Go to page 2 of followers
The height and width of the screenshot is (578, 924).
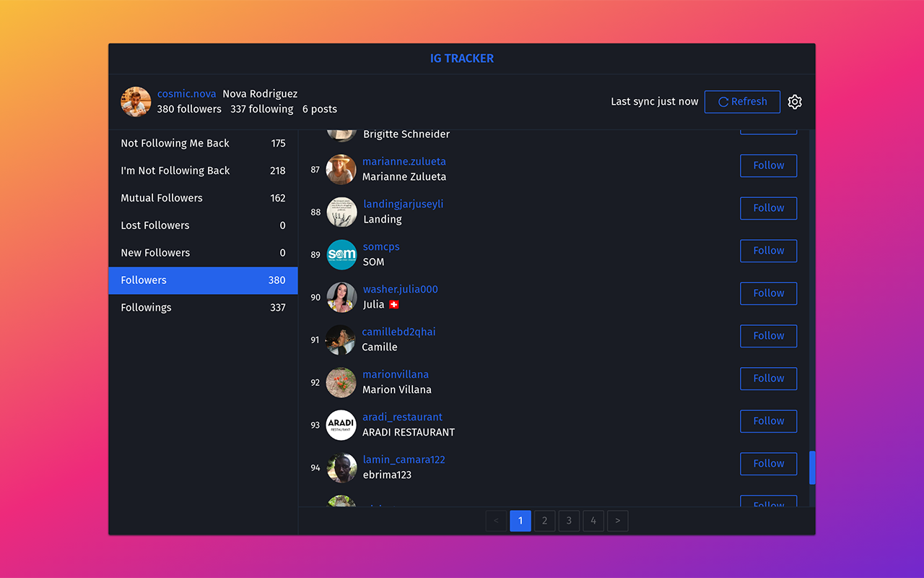pyautogui.click(x=544, y=521)
